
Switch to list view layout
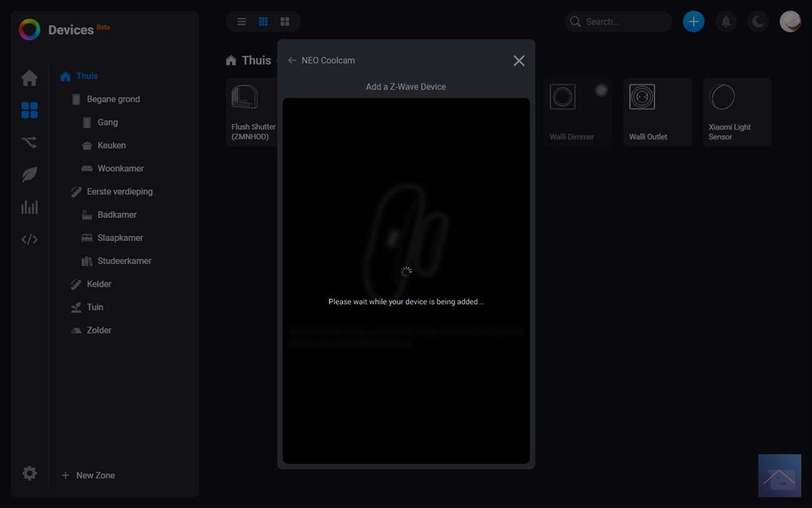242,22
